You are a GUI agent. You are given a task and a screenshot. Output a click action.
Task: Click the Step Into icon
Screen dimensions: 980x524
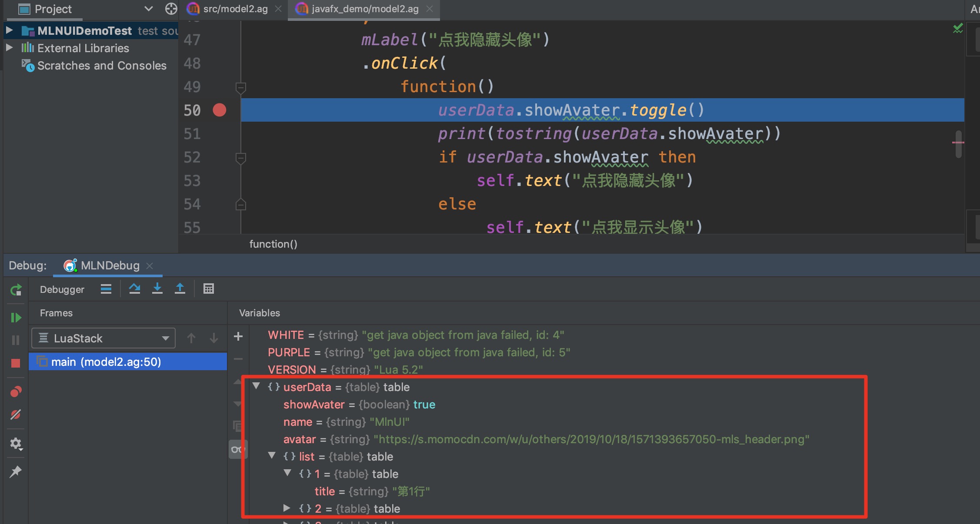(x=157, y=289)
